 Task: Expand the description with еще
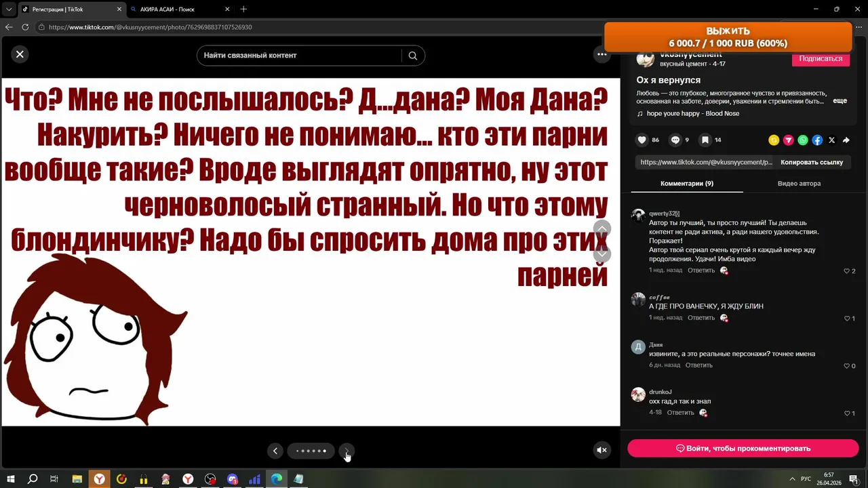point(840,100)
